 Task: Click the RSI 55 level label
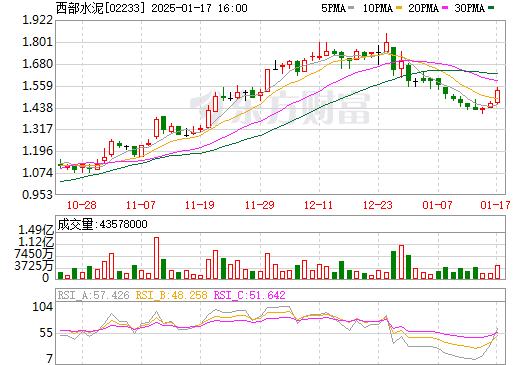point(46,333)
